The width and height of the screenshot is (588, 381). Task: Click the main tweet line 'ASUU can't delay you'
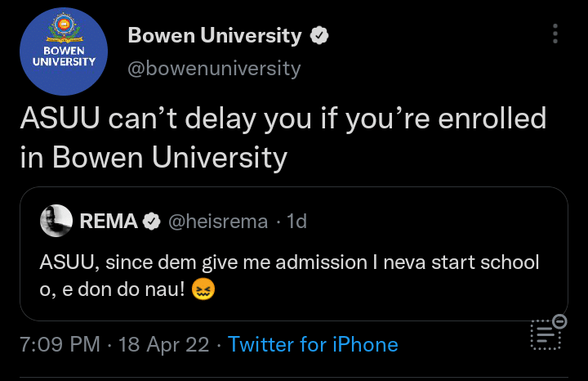[x=283, y=119]
